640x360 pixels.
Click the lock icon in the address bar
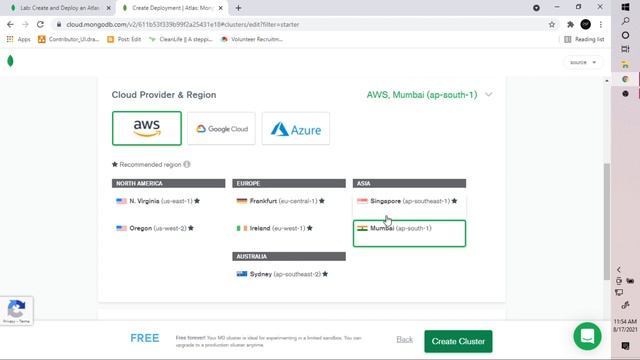click(x=59, y=24)
